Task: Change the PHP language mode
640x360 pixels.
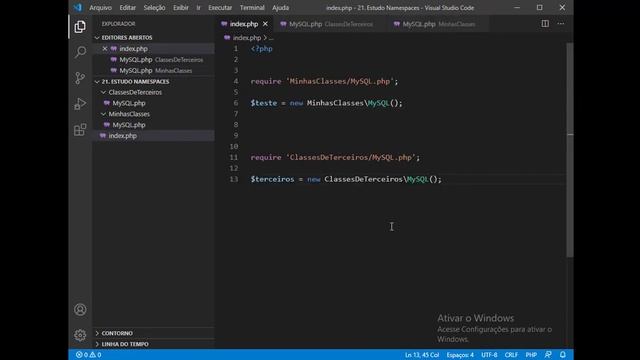Action: coord(531,355)
